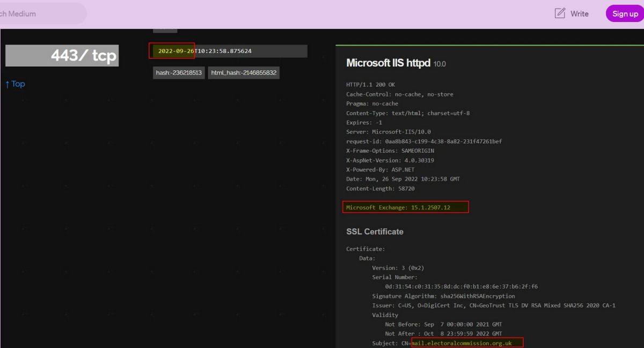Select the serial value starting 0d:31:54
Screen dimensions: 644x348
462,287
